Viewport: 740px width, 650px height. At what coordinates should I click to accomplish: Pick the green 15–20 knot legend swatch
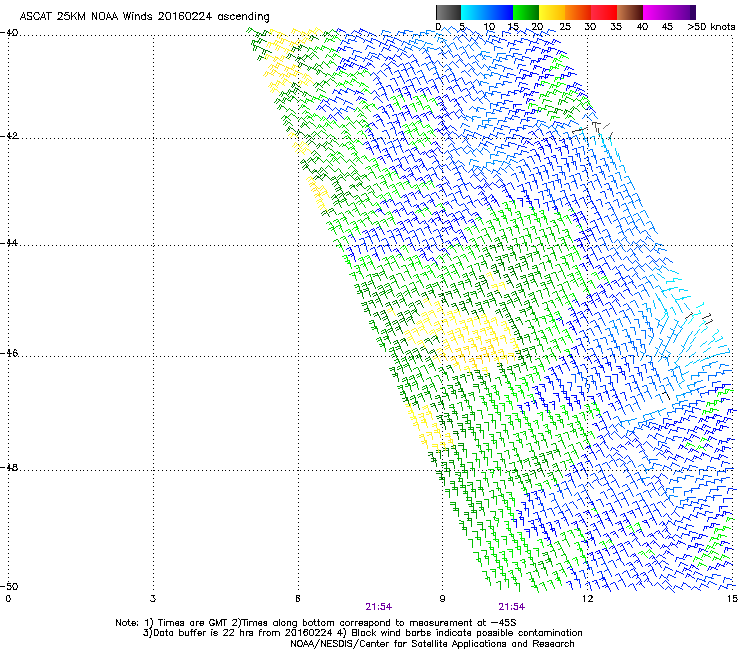click(526, 12)
